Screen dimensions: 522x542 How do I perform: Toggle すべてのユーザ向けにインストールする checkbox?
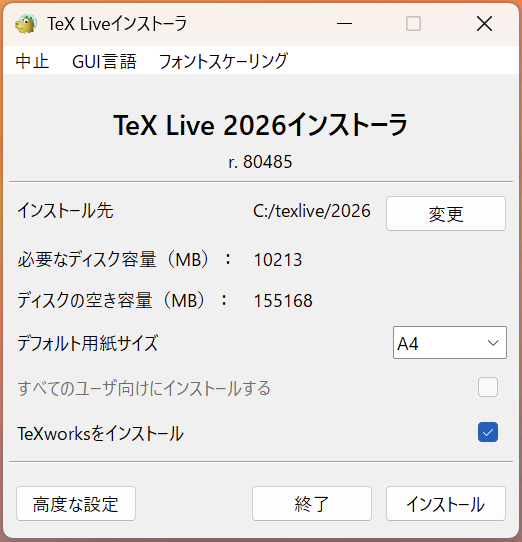[488, 387]
